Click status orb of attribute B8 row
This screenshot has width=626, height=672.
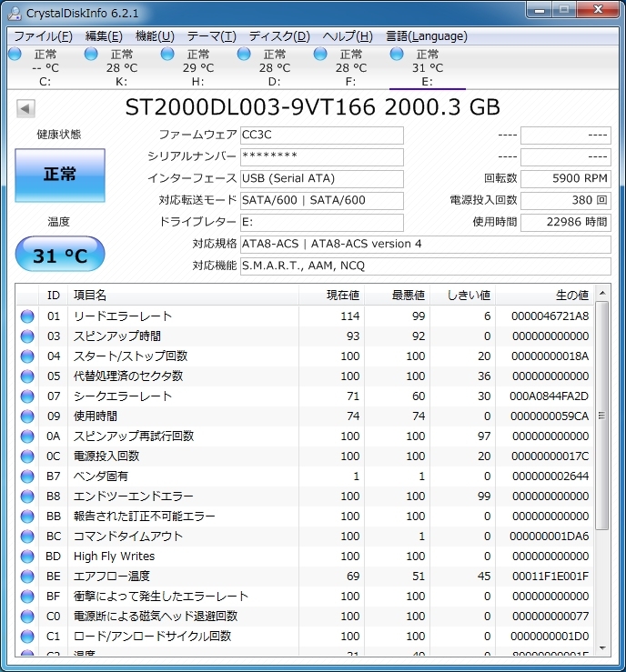pyautogui.click(x=27, y=496)
